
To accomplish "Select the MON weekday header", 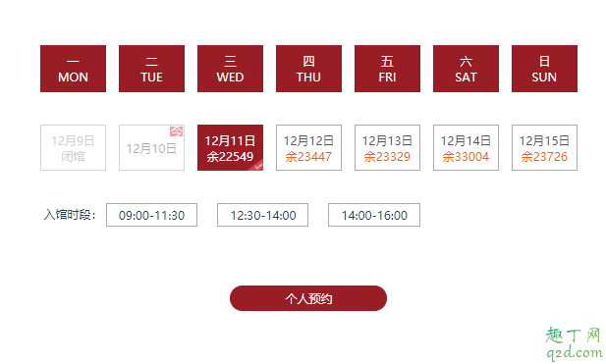I will (73, 69).
